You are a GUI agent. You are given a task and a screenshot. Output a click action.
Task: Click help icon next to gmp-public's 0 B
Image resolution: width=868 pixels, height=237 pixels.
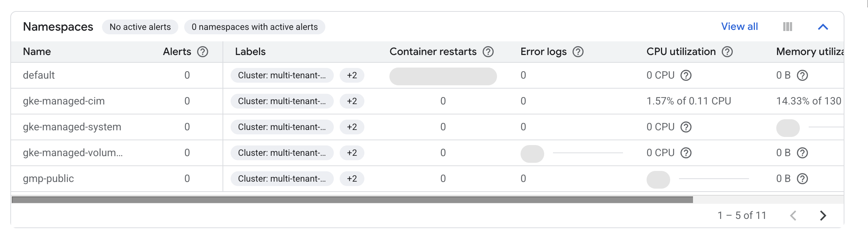click(x=802, y=179)
